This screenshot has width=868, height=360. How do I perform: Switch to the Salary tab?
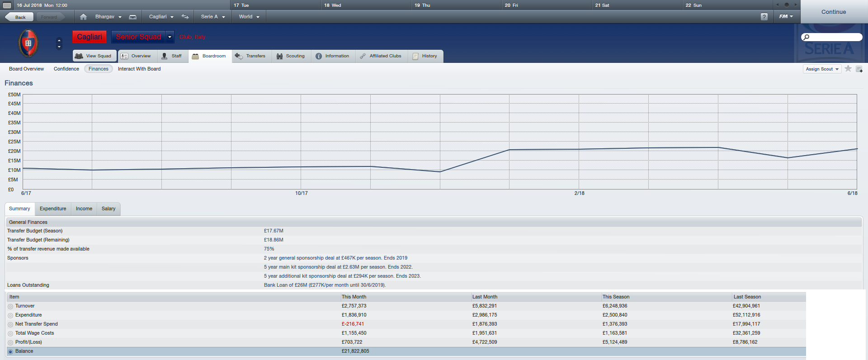click(108, 208)
